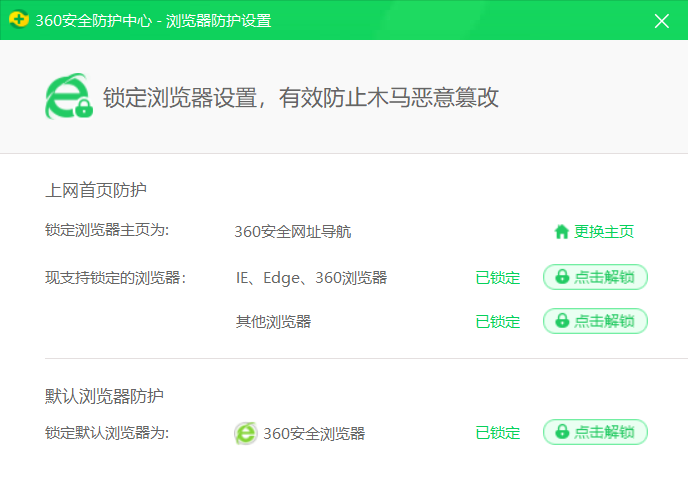
Task: Unlock default browser 360安全浏览器 with 点击解锁 button
Action: (595, 432)
